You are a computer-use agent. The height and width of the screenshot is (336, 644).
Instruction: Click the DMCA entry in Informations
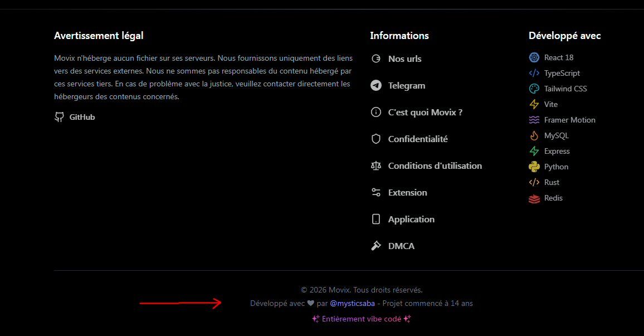[x=401, y=246]
